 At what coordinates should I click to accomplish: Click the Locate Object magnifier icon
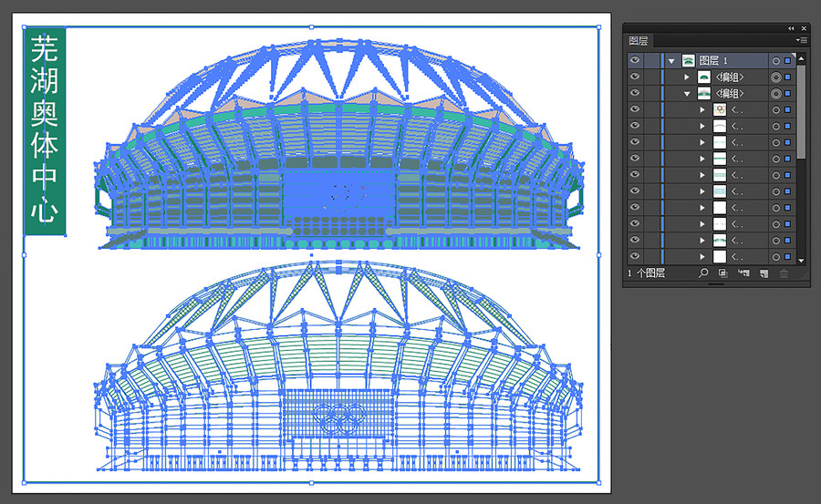703,273
